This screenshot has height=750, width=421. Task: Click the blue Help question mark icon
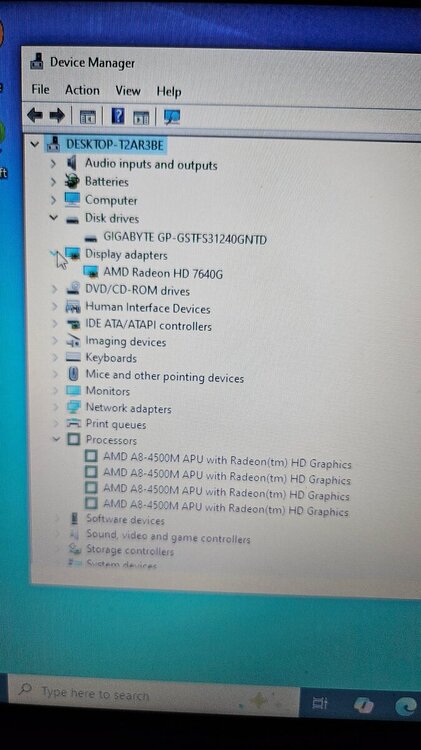coord(118,116)
